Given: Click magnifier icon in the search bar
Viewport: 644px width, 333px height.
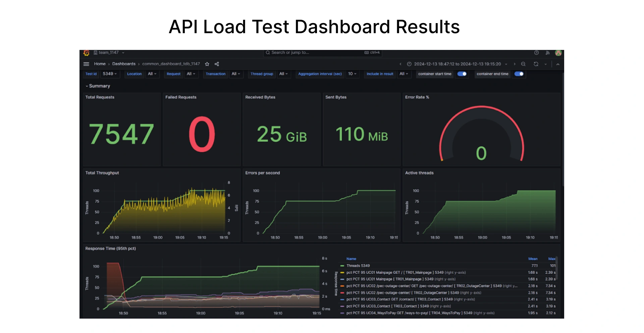Looking at the screenshot, I should tap(268, 53).
